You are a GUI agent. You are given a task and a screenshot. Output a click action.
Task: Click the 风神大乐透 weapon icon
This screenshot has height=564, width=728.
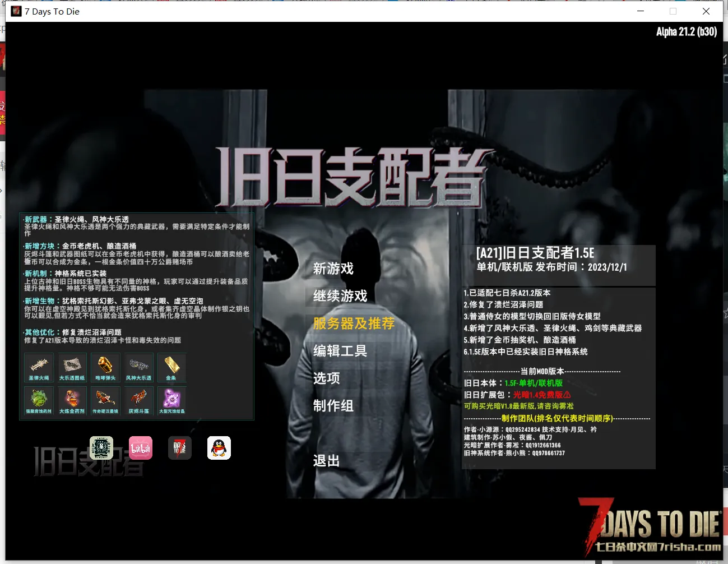138,368
